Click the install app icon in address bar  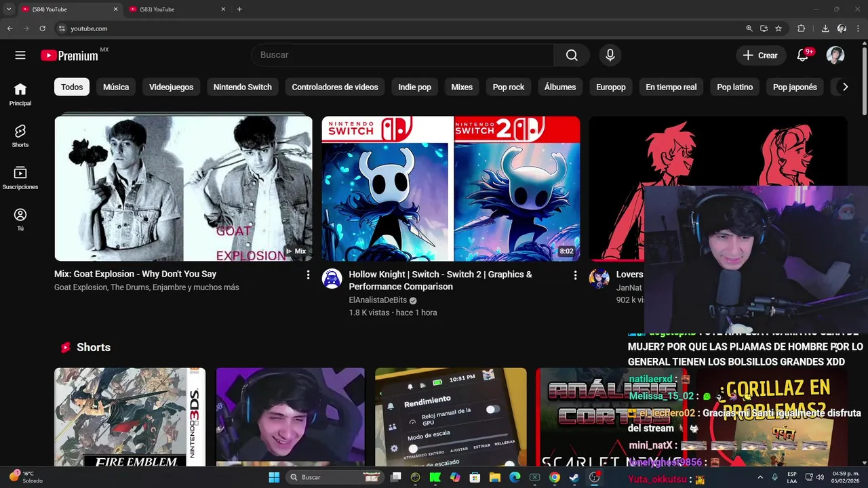pos(764,28)
